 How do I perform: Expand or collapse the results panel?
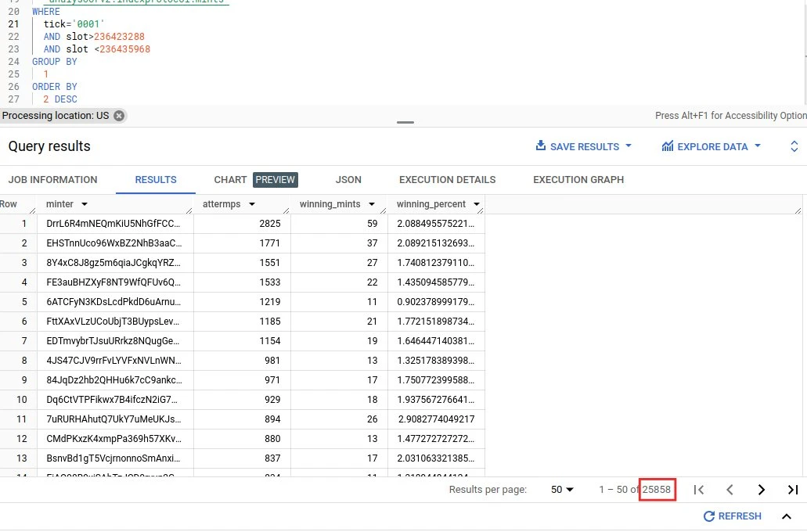794,146
